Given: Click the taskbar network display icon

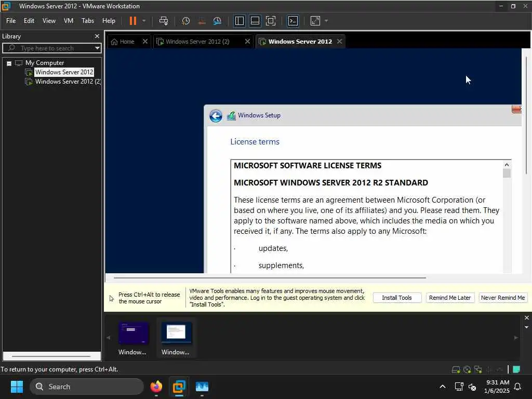Looking at the screenshot, I should (x=459, y=387).
